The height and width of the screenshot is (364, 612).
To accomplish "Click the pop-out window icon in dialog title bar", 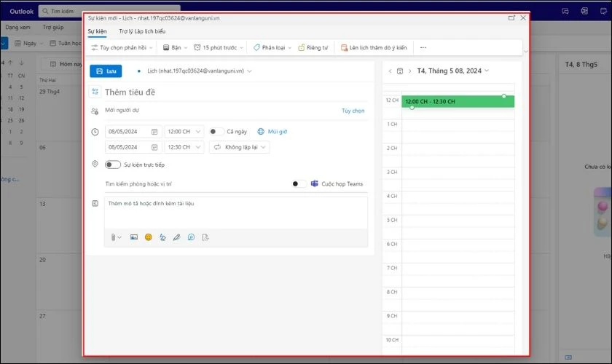I will [x=511, y=18].
